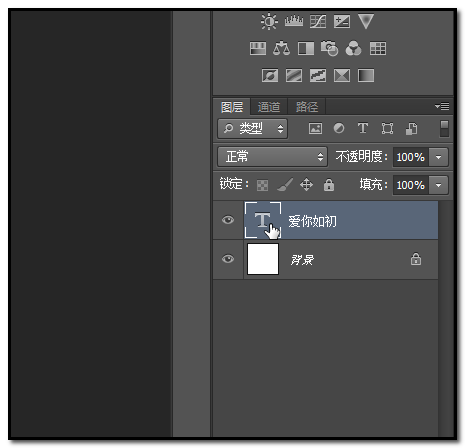Screen dimensions: 465x448
Task: Click the 不透明度 100% value field
Action: 411,157
